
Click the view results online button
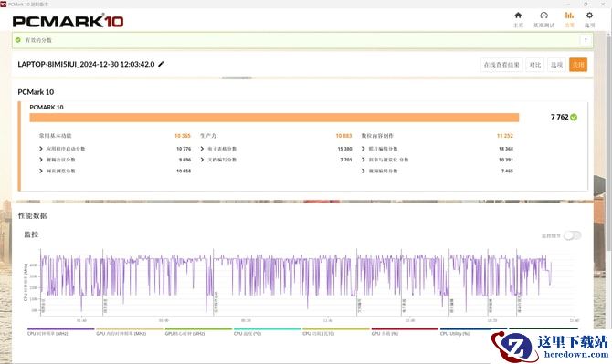(501, 65)
